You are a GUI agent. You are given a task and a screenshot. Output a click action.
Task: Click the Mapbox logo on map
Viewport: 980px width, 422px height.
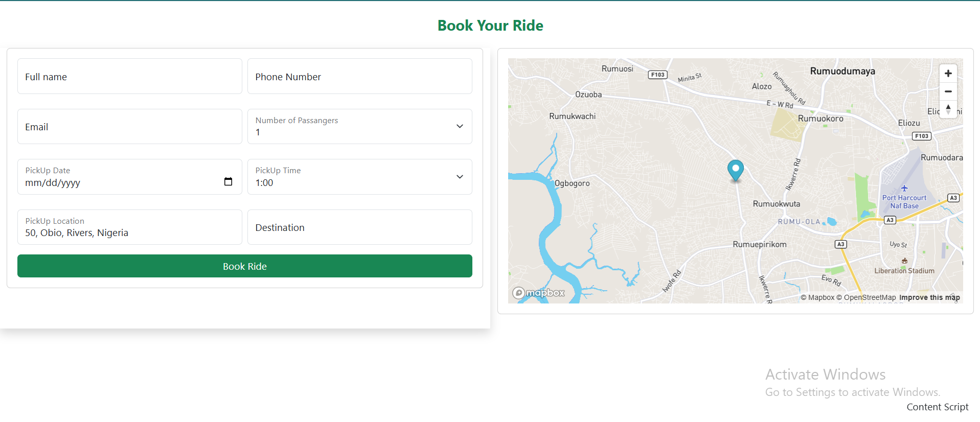(539, 293)
